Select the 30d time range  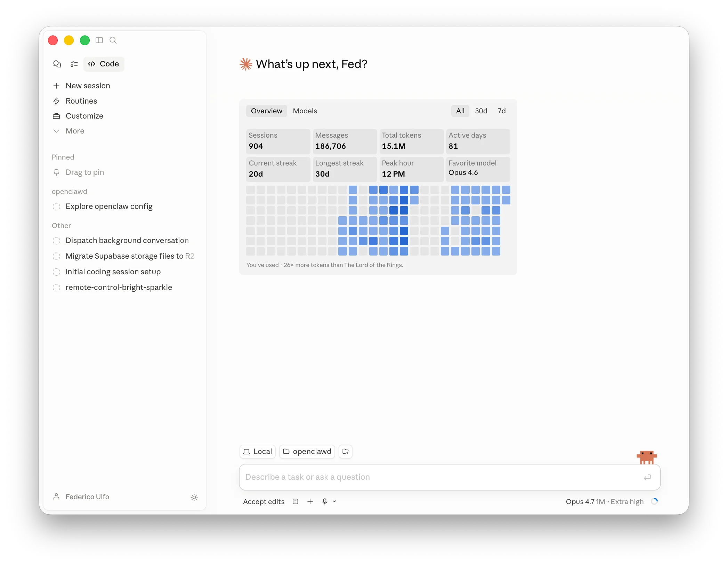[x=481, y=111]
